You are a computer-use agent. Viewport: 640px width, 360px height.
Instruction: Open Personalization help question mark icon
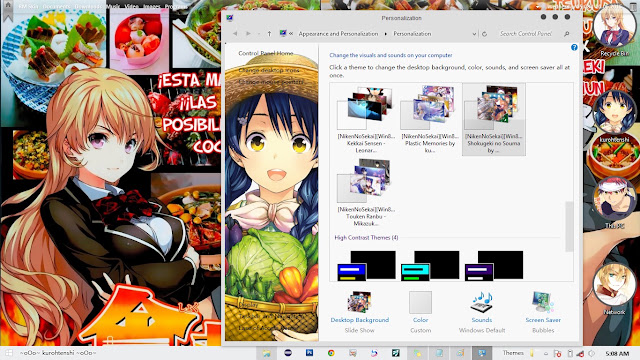coord(574,47)
